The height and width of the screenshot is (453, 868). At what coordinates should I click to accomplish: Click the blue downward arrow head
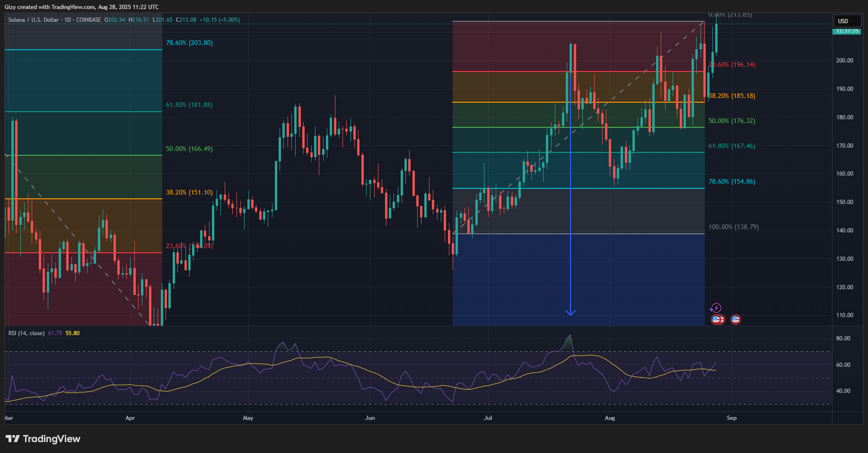570,312
